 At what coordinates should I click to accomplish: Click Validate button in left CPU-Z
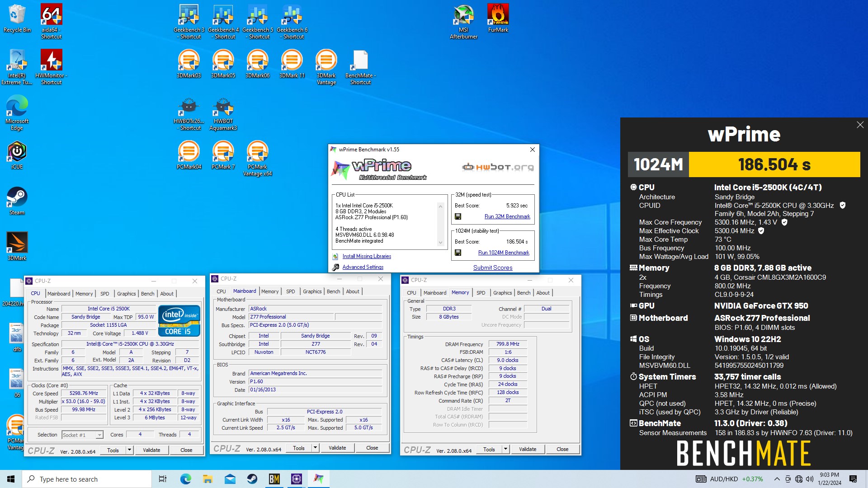click(x=151, y=450)
